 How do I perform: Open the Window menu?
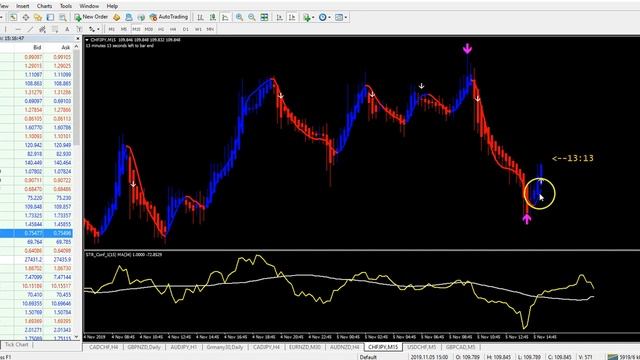point(89,6)
